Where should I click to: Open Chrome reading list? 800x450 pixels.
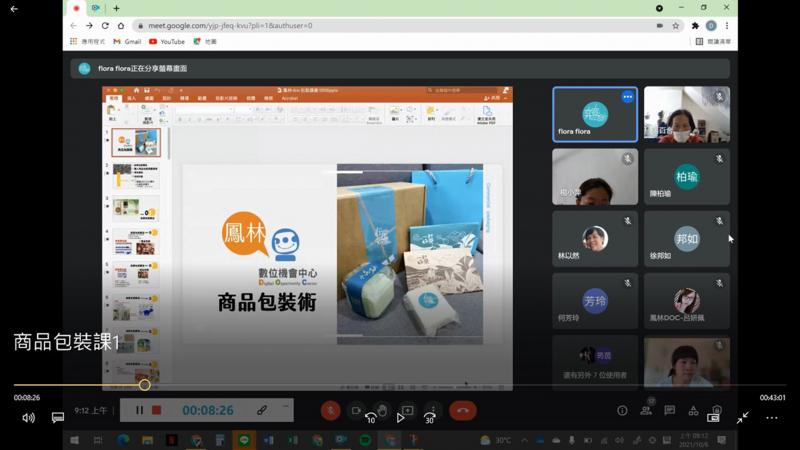(713, 41)
